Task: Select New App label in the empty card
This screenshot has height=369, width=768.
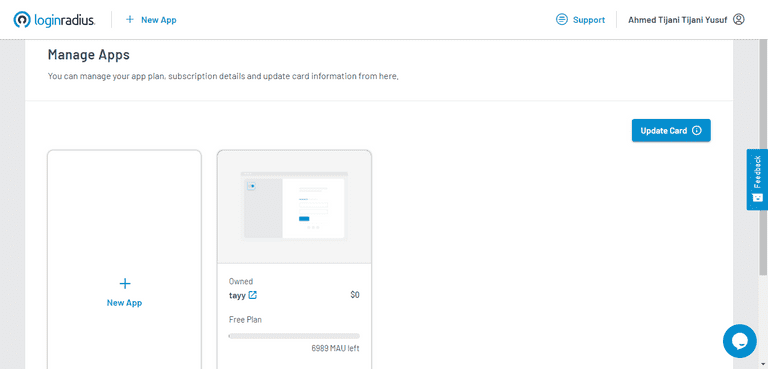Action: click(x=124, y=303)
